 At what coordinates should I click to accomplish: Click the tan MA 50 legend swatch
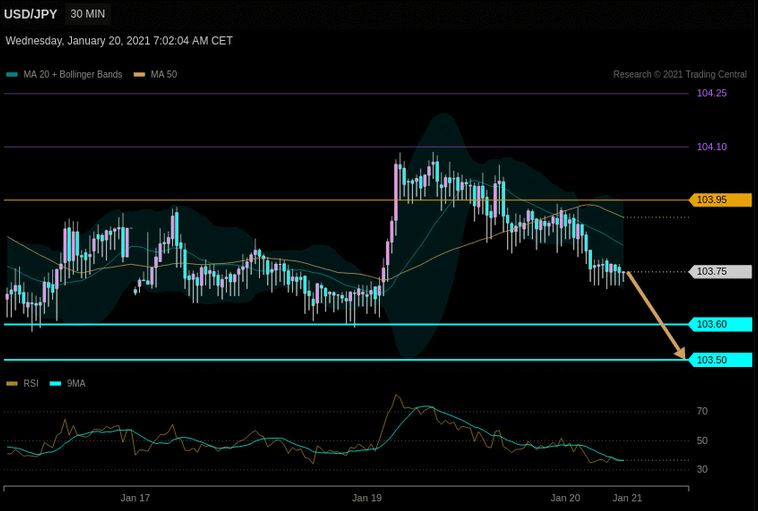tap(139, 74)
